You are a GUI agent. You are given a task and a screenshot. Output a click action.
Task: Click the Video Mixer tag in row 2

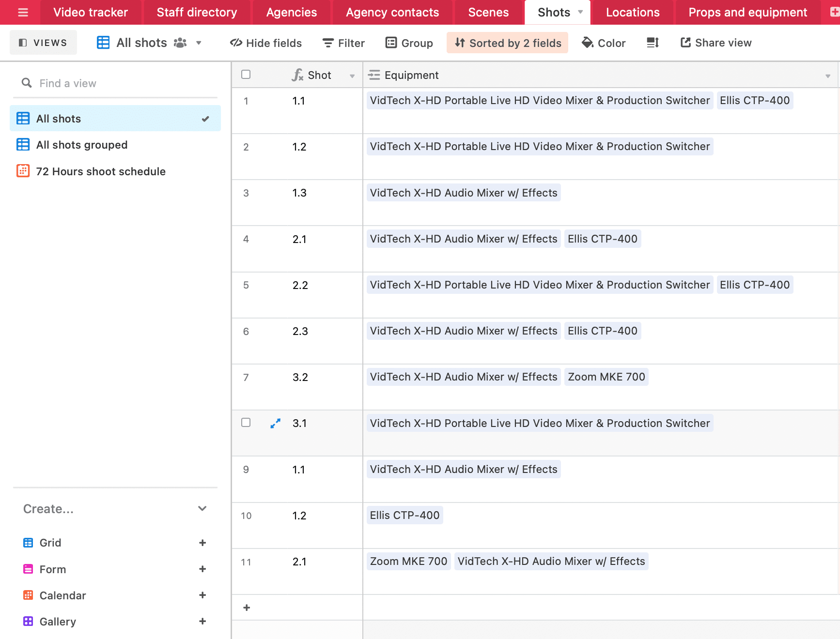[540, 146]
